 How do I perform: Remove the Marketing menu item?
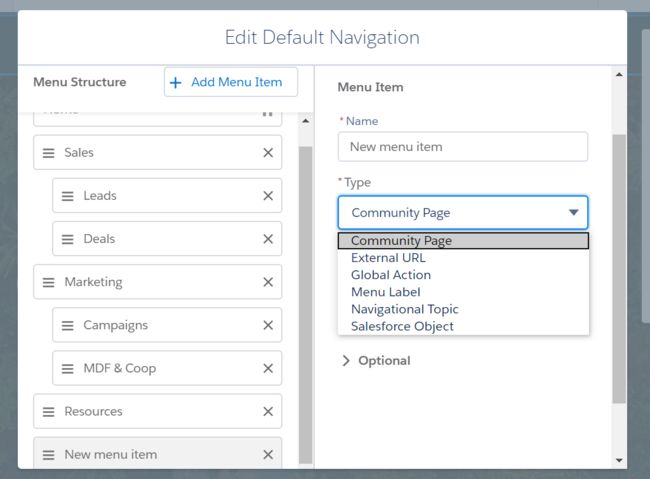[x=268, y=282]
